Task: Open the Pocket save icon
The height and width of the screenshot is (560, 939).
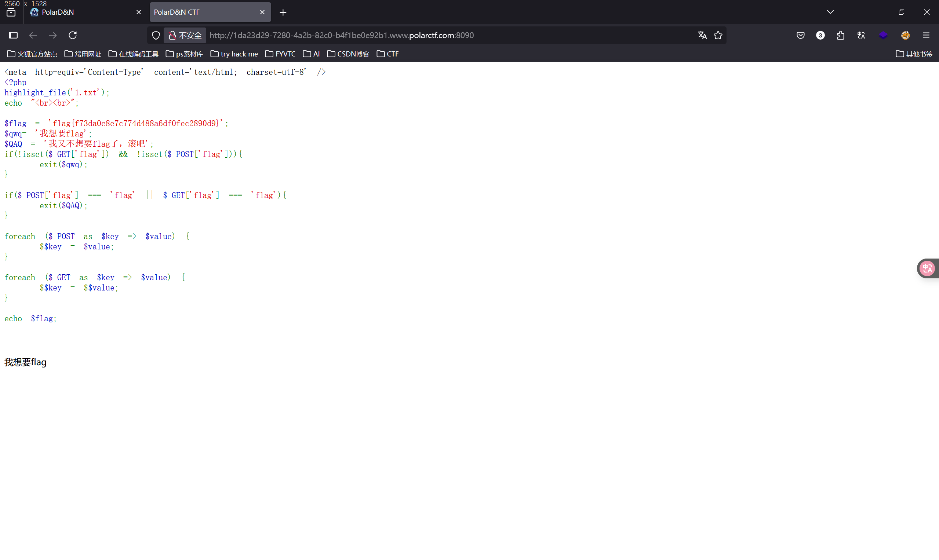Action: 800,35
